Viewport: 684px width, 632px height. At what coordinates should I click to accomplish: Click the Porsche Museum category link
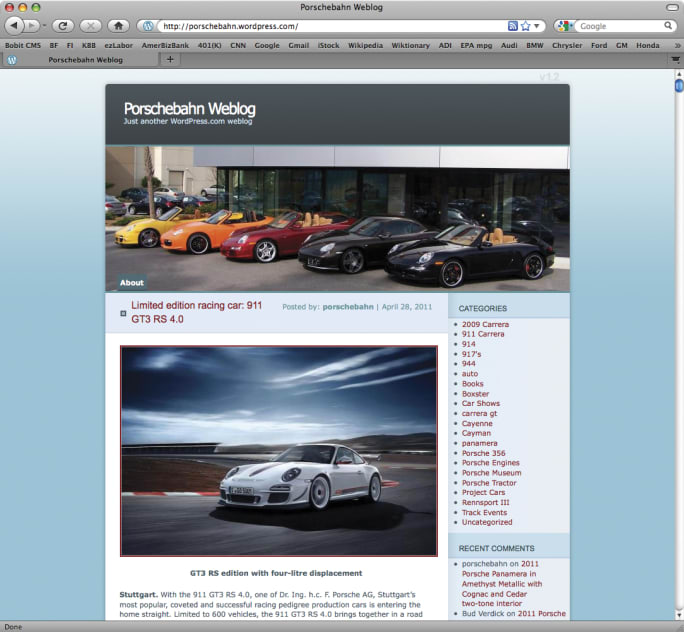(x=491, y=473)
